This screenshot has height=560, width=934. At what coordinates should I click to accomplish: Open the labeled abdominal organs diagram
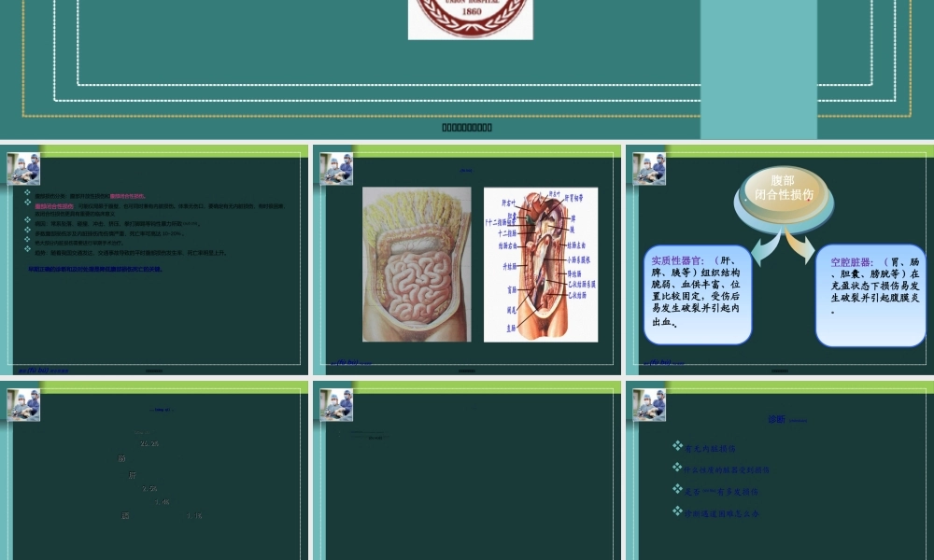540,264
